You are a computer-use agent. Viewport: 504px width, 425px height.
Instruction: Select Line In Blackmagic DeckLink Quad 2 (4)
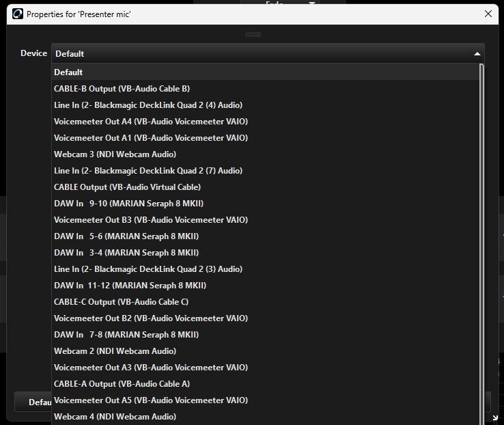(266, 105)
